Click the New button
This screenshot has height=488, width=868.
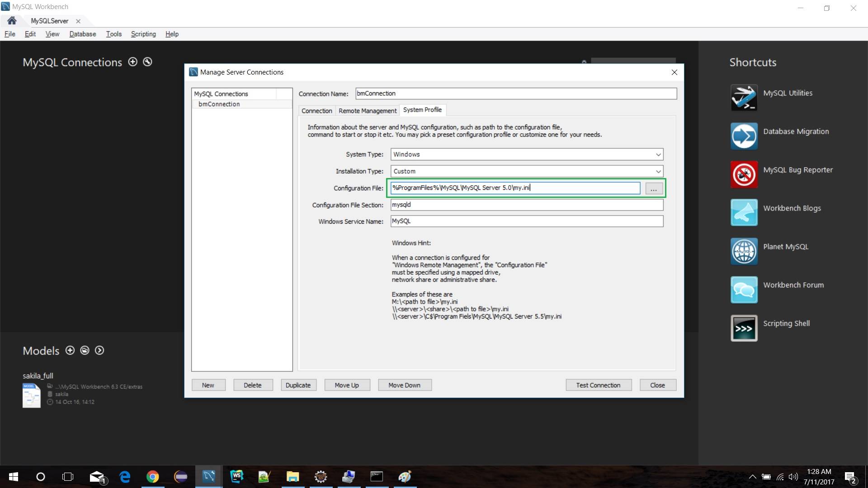pyautogui.click(x=208, y=385)
